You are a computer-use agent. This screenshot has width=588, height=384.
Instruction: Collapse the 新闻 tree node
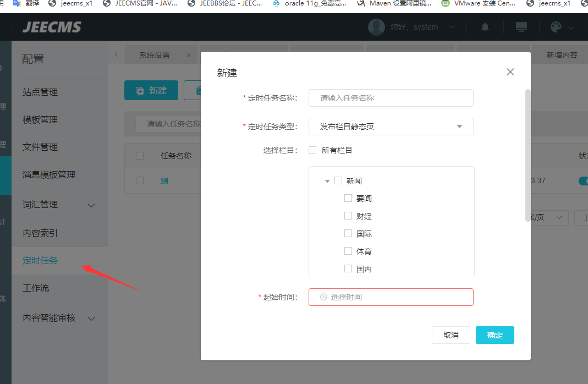click(327, 181)
